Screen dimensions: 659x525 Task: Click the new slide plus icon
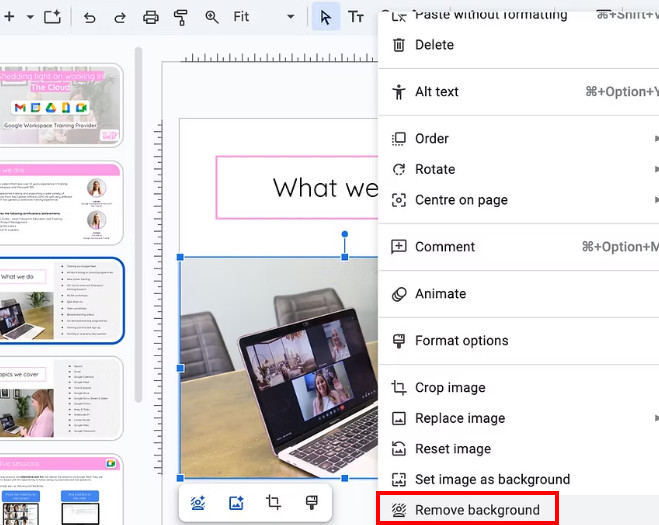[9, 17]
